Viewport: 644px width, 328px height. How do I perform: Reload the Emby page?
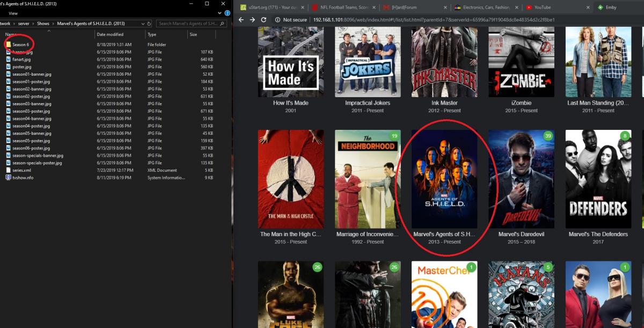pos(264,20)
